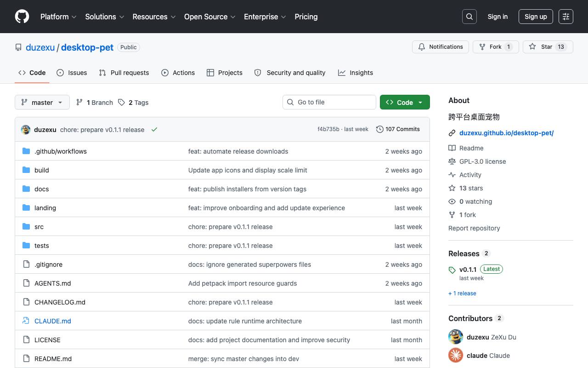Click the .gitignore file icon
The width and height of the screenshot is (588, 368).
coord(26,264)
